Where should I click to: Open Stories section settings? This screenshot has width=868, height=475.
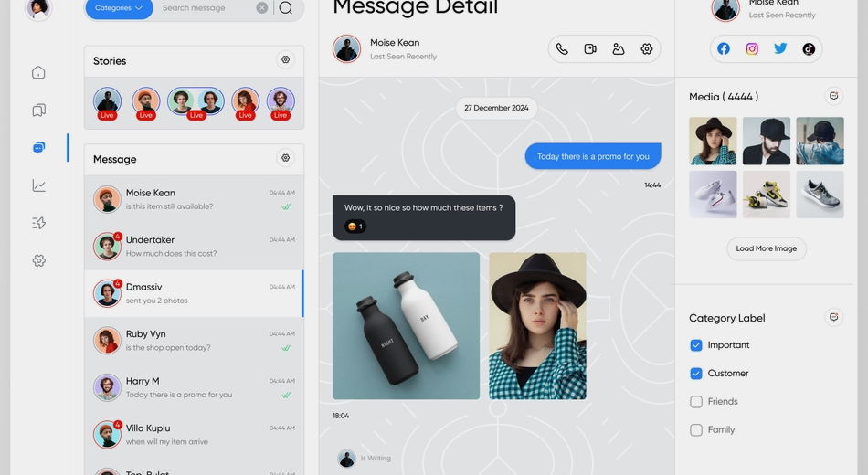[x=286, y=60]
